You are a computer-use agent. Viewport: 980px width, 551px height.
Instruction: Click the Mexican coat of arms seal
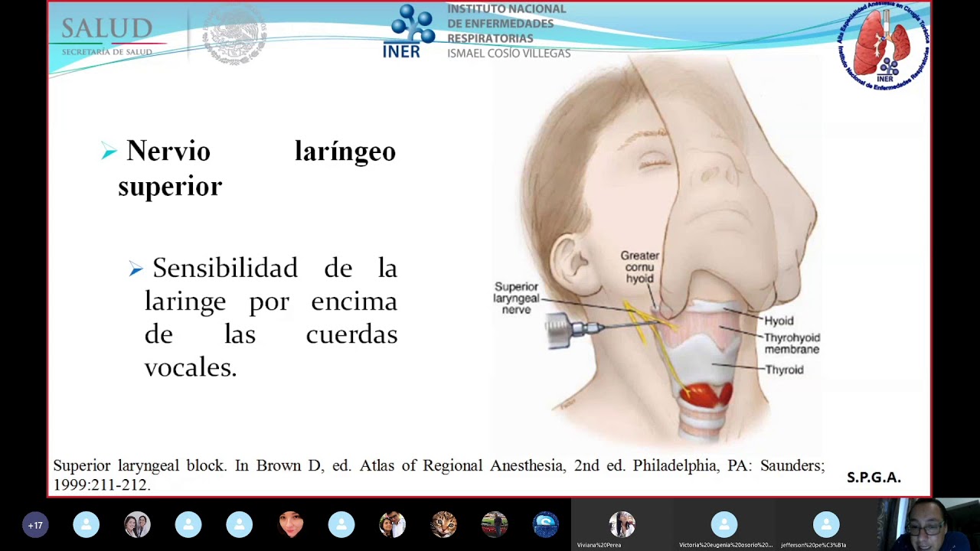point(234,35)
